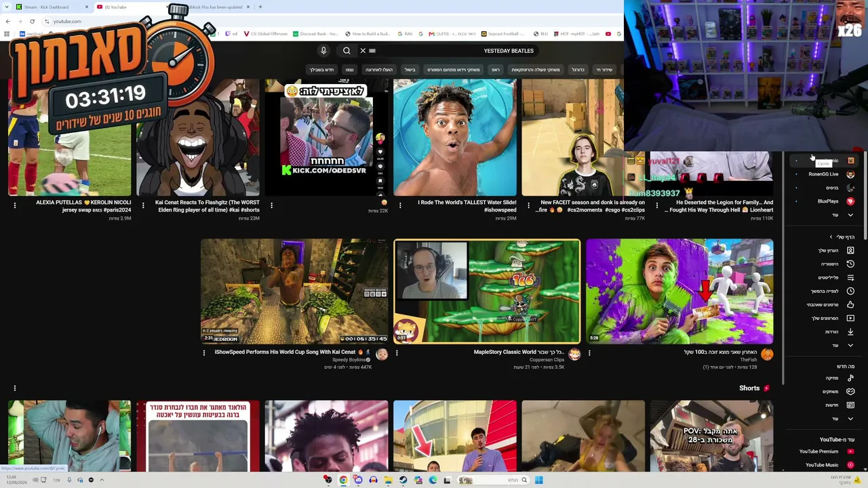Viewport: 868px width, 488px height.
Task: Open Steam from the Windows taskbar
Action: pos(403,481)
